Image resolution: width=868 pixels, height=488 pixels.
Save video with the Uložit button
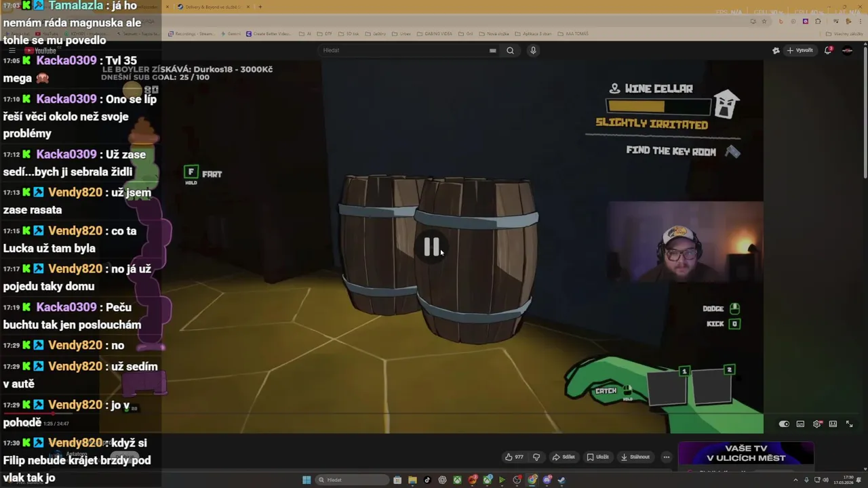pyautogui.click(x=598, y=457)
